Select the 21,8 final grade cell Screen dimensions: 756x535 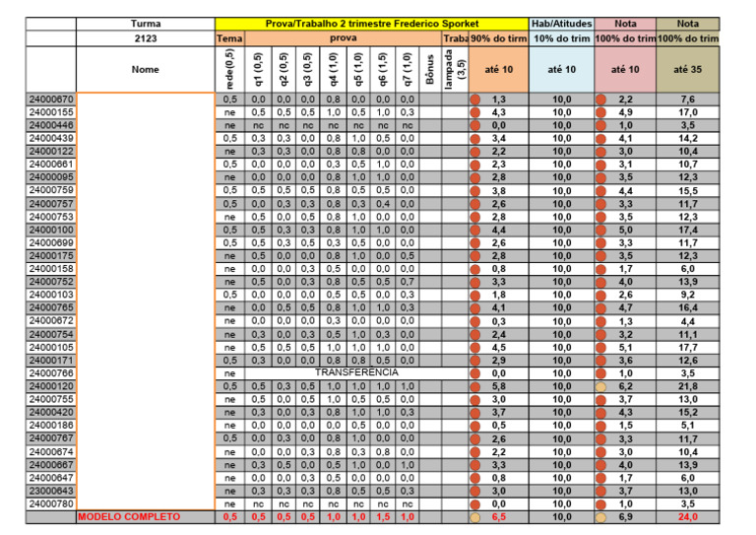pos(687,386)
